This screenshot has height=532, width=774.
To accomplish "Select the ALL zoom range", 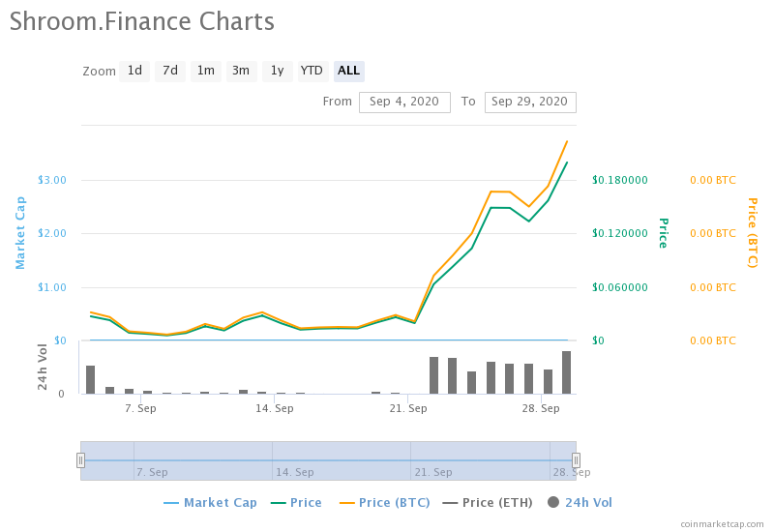I will (349, 71).
